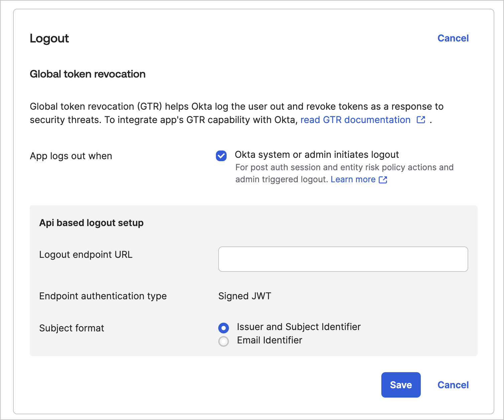Click Cancel beside the Save button
Viewport: 504px width, 420px height.
pos(453,385)
